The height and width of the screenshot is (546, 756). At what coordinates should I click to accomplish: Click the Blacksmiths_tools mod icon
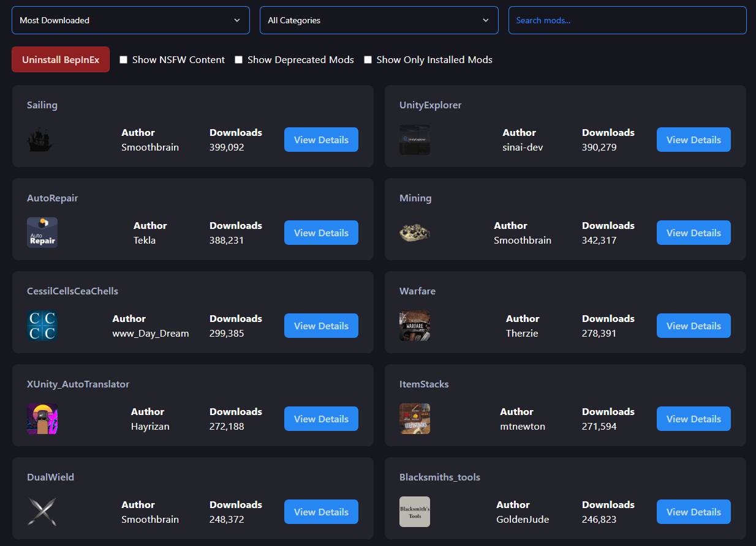415,512
